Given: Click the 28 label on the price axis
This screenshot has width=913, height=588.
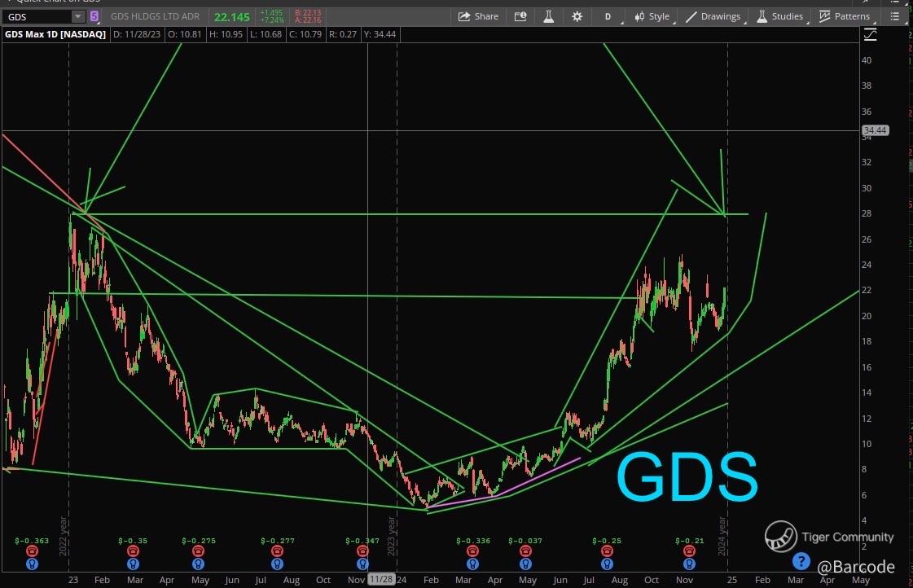Looking at the screenshot, I should pos(867,213).
